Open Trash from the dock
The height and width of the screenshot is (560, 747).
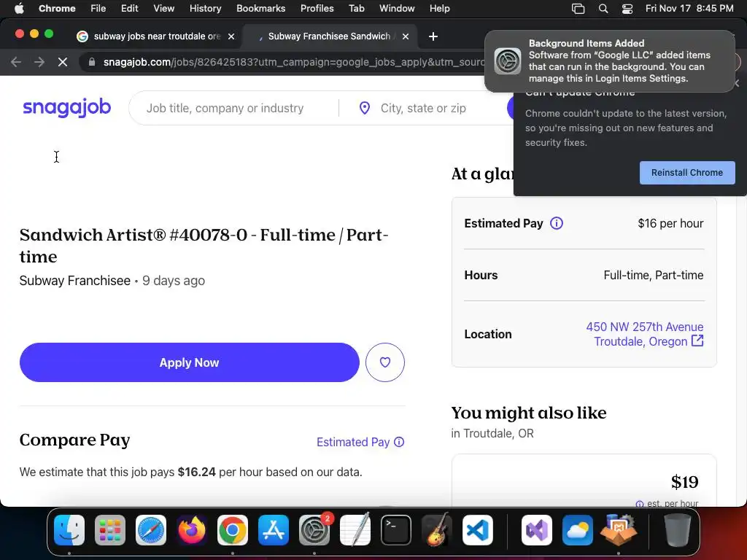[x=678, y=530]
